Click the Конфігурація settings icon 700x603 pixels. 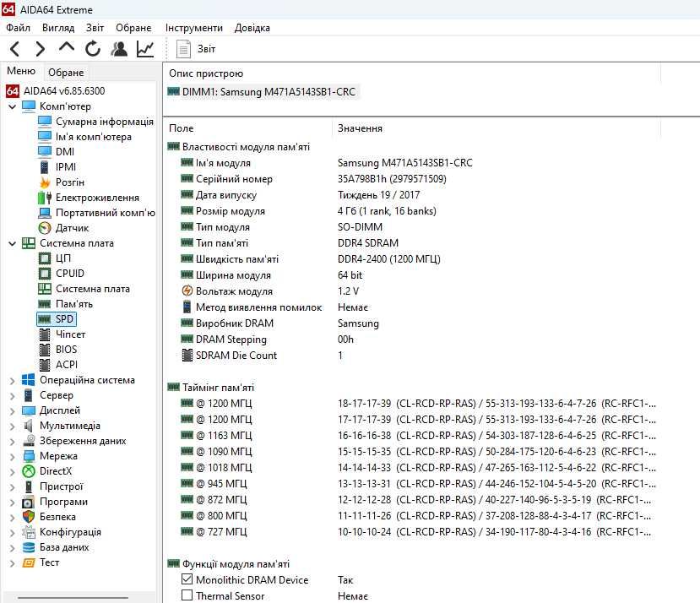click(29, 532)
